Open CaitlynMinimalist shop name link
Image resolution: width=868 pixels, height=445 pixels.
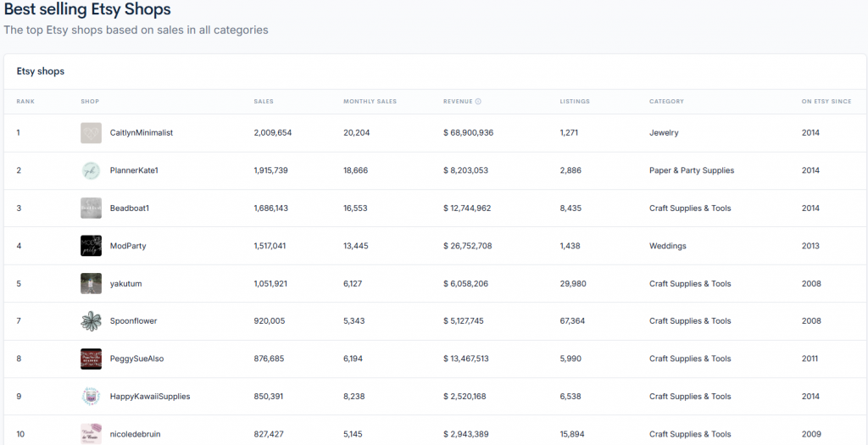click(x=142, y=133)
